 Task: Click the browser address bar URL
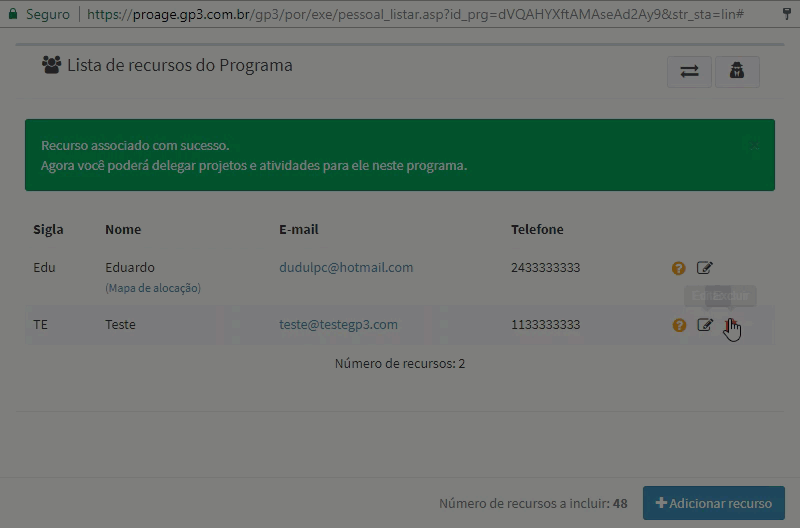[x=415, y=14]
